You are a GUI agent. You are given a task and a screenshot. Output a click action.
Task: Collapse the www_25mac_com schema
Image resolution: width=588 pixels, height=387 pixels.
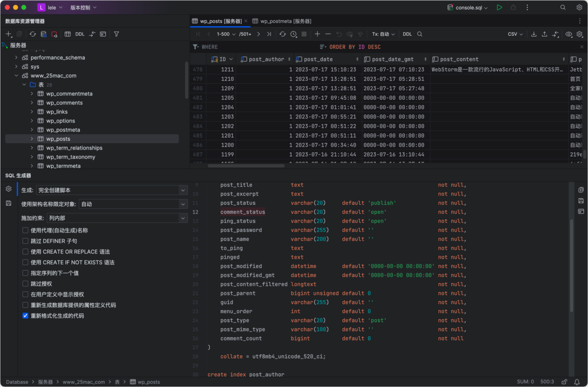(x=16, y=75)
